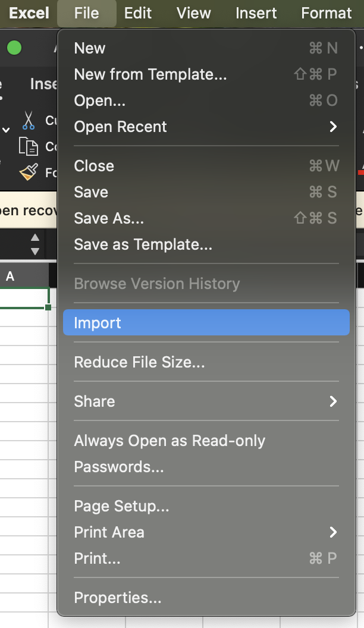Screen dimensions: 364x628
Task: Select Save As from the menu
Action: point(108,218)
